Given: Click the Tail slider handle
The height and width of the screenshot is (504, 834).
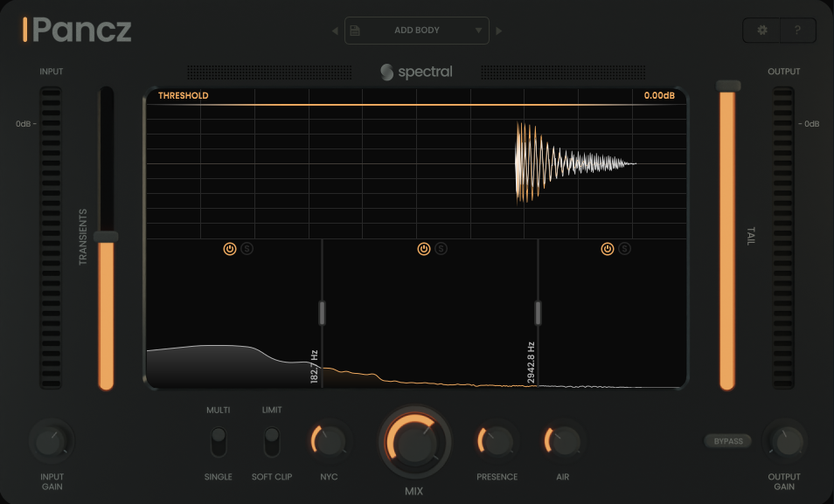Looking at the screenshot, I should pos(727,86).
